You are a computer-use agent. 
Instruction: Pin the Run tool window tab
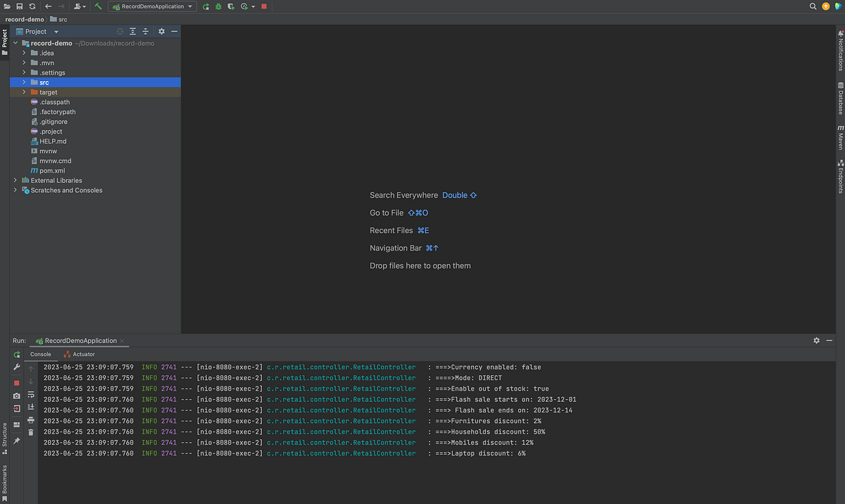16,440
